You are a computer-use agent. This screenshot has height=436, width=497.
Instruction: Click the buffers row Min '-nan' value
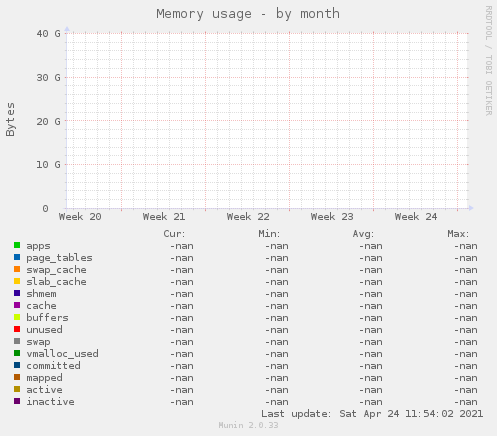pos(277,318)
